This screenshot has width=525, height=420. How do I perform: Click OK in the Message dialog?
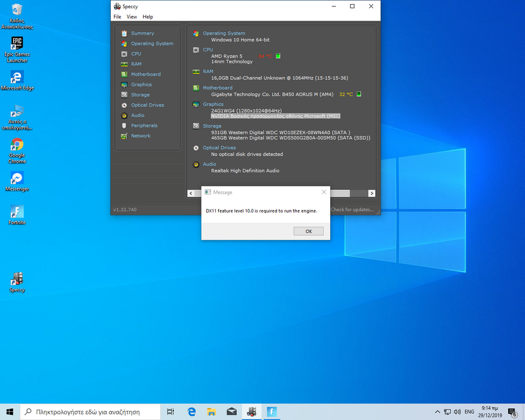click(x=309, y=231)
